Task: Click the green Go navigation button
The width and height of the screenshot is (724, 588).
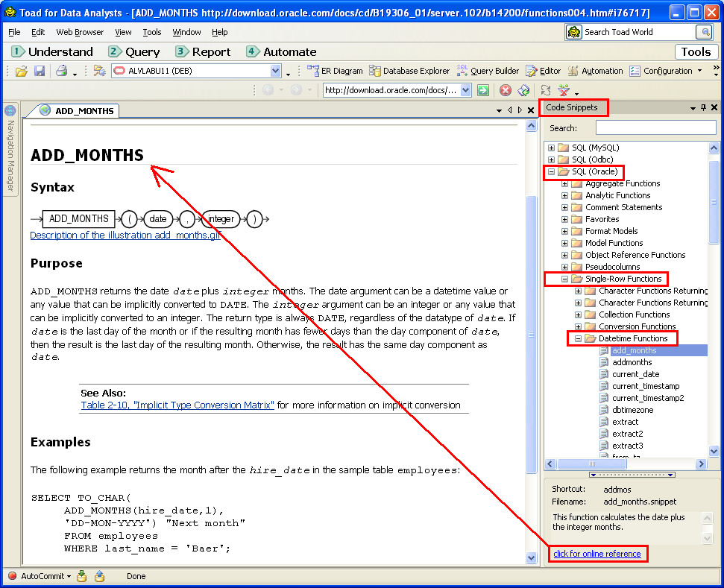Action: [483, 90]
